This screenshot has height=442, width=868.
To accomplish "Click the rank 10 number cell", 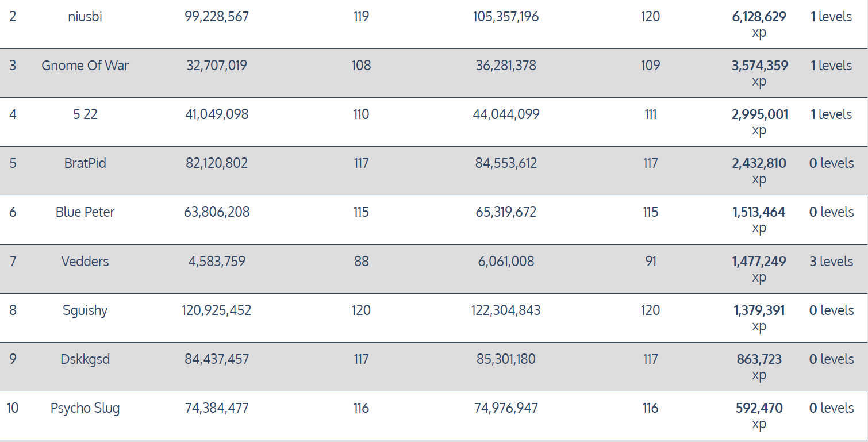I will click(x=13, y=408).
